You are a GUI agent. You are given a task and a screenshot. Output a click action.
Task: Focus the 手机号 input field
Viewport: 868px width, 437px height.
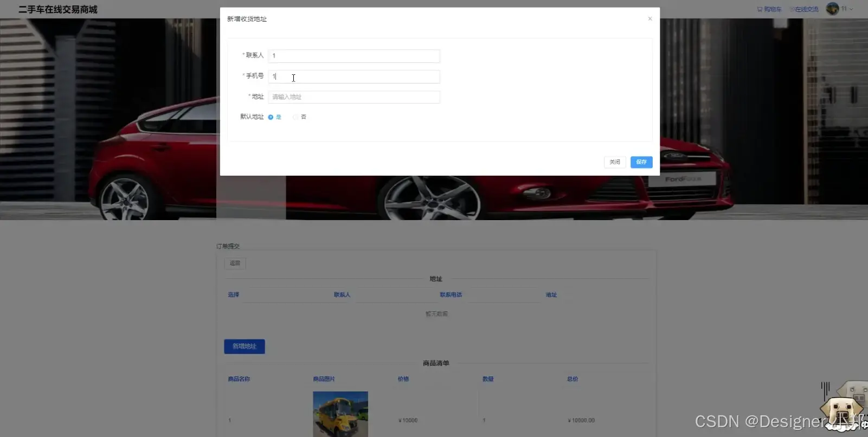pos(354,76)
